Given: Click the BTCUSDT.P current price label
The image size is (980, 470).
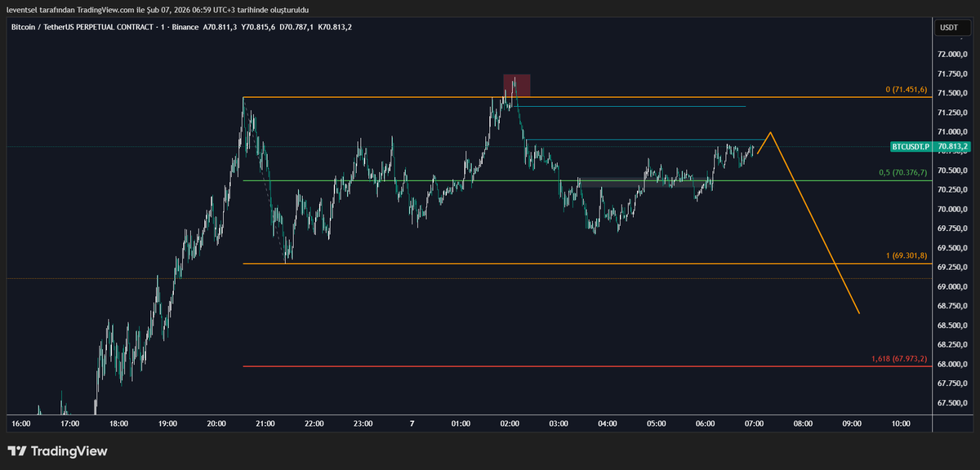Looking at the screenshot, I should (929, 147).
